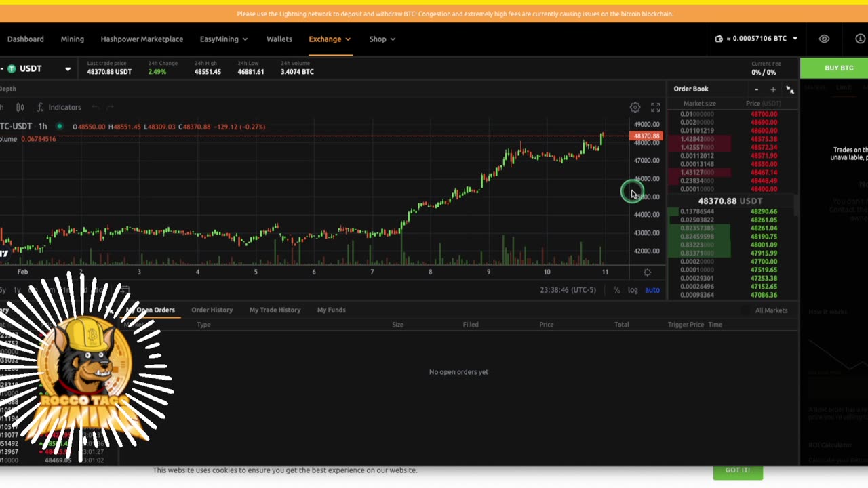The width and height of the screenshot is (868, 488).
Task: Click the 24h Low 46881.61 value
Action: coord(250,71)
